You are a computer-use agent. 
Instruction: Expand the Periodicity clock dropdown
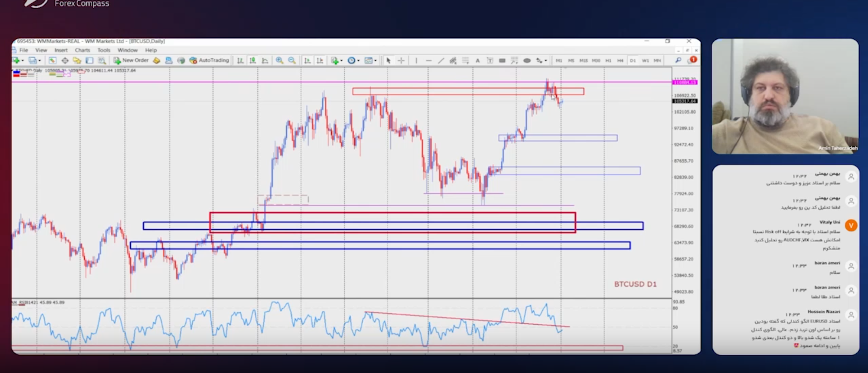click(358, 61)
